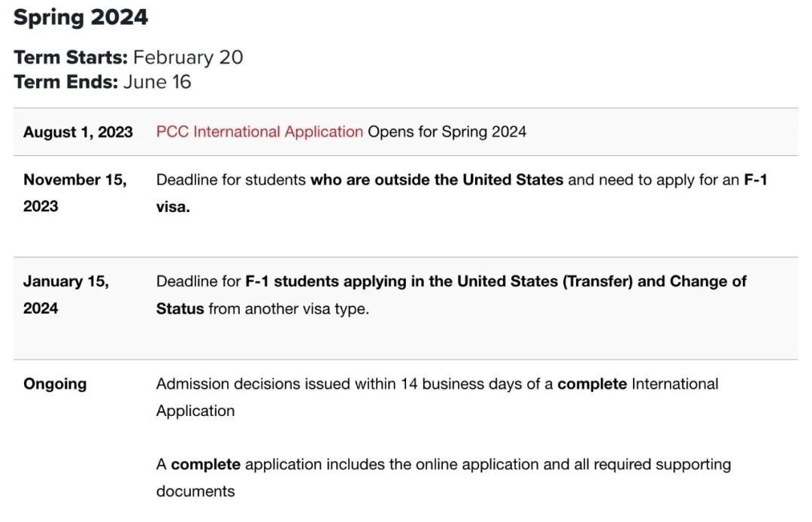Click the January 15, 2024 date cell

coord(66,294)
